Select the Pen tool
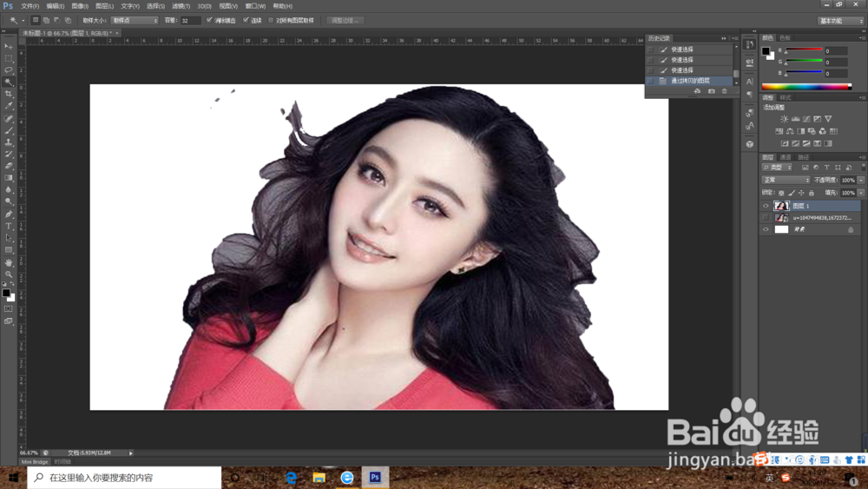Viewport: 868px width, 489px height. pyautogui.click(x=9, y=215)
